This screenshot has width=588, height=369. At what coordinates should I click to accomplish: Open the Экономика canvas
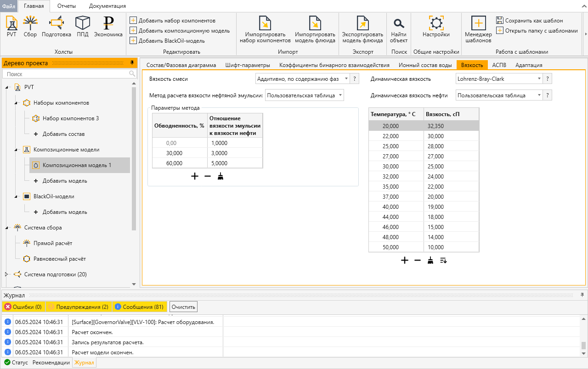108,26
